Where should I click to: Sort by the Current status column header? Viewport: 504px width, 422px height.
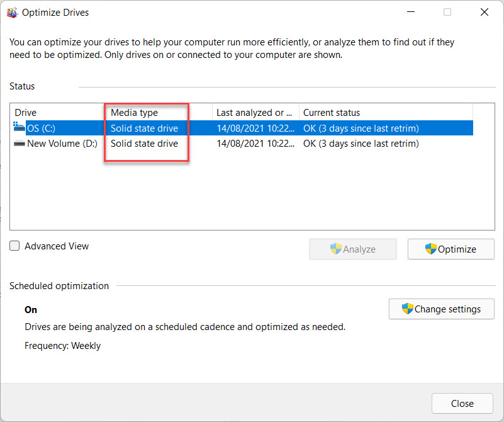pos(332,113)
